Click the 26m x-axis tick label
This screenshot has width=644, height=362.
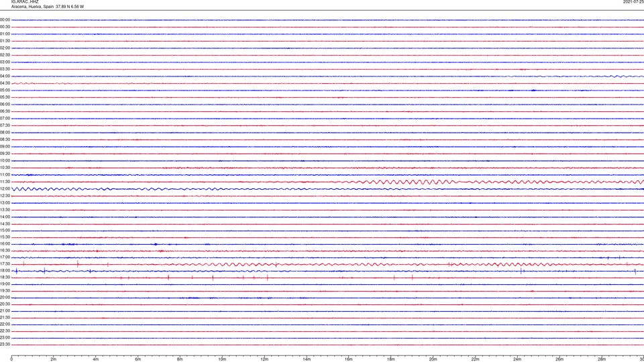[559, 359]
